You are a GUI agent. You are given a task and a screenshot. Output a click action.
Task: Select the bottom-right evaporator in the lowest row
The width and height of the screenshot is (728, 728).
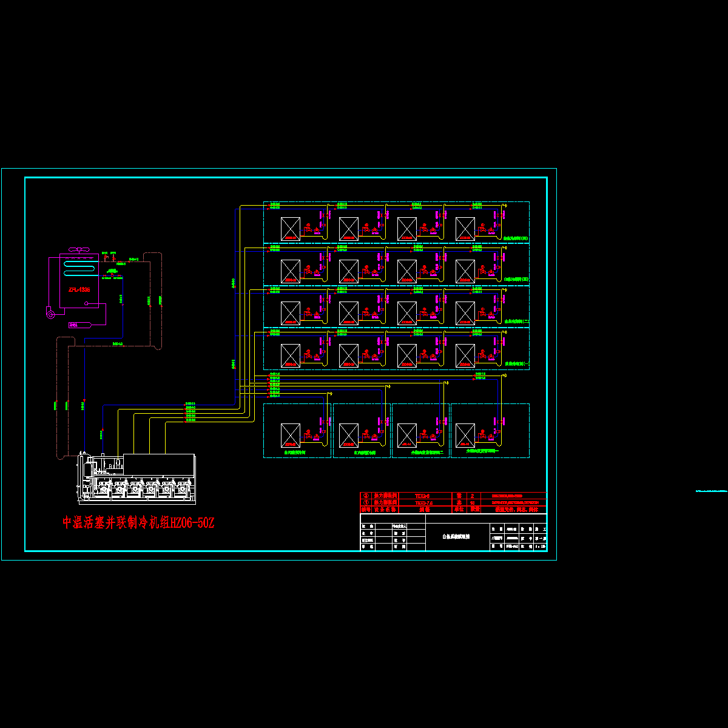pyautogui.click(x=465, y=435)
